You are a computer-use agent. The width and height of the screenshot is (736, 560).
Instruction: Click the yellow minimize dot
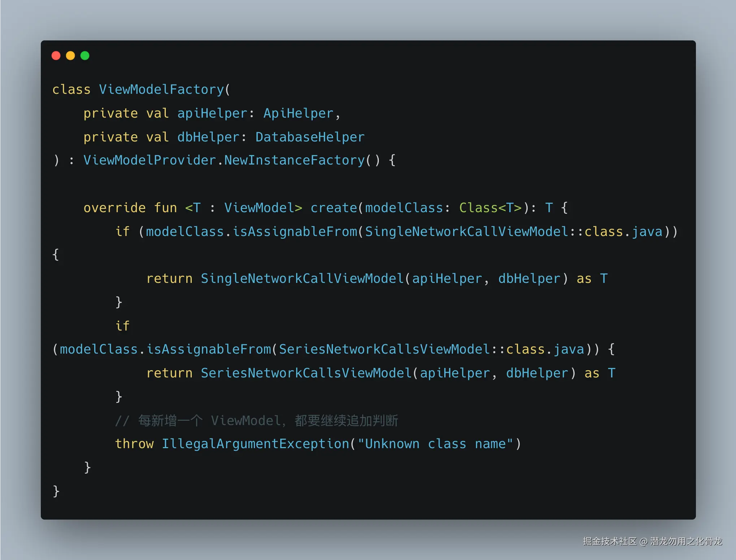point(70,56)
